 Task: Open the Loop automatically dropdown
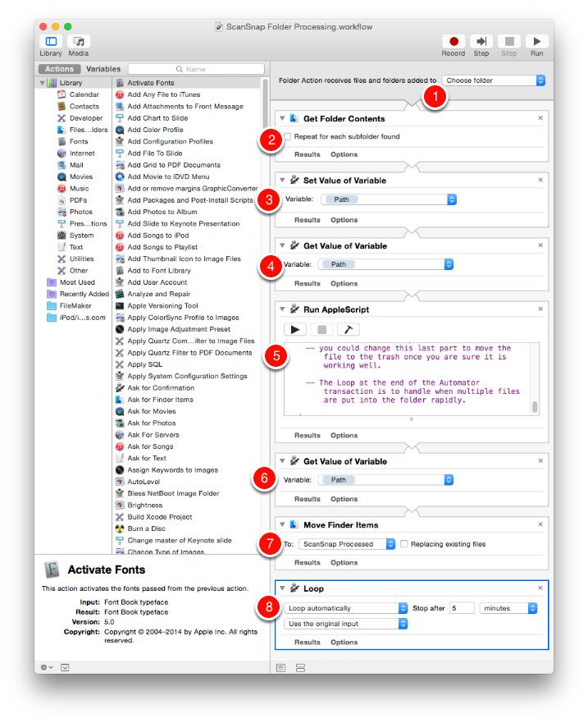(346, 608)
